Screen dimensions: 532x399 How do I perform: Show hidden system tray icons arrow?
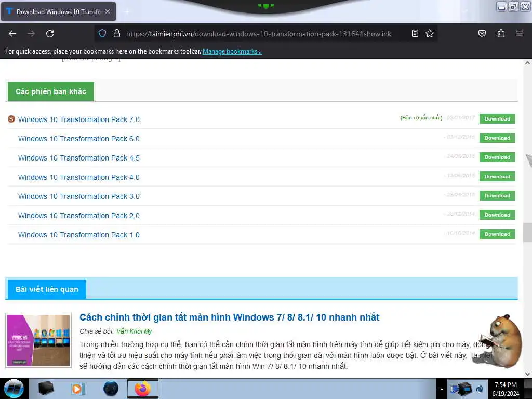[x=442, y=389]
